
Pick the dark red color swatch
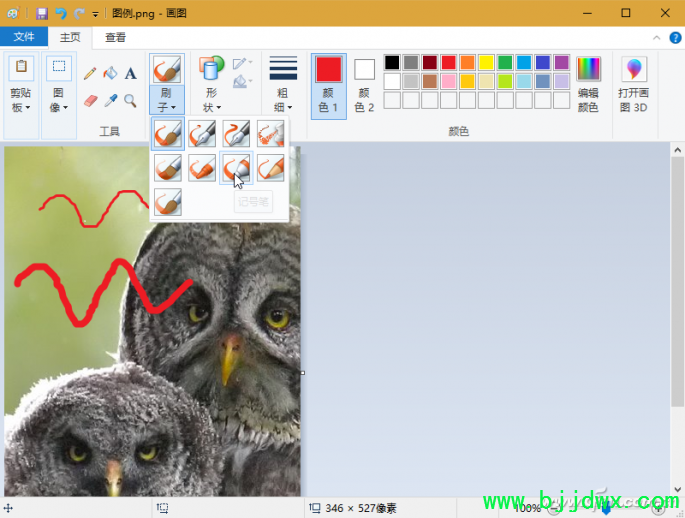coord(430,62)
